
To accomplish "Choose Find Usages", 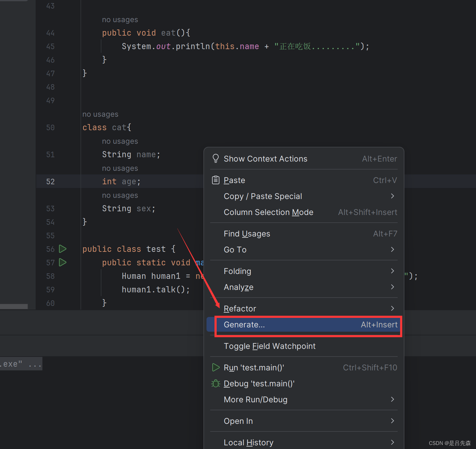I will click(x=304, y=234).
